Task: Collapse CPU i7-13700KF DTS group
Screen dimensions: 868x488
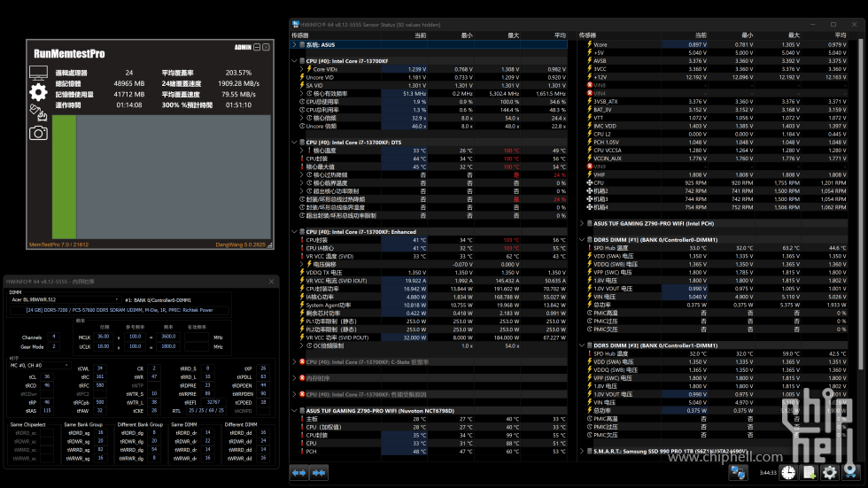Action: pos(294,143)
